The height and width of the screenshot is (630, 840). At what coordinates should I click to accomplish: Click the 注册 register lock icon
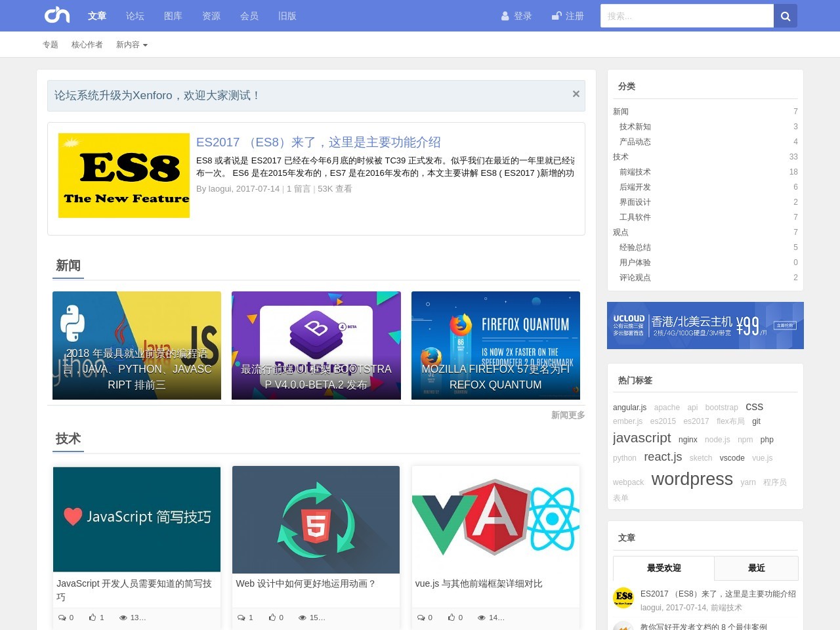[556, 16]
